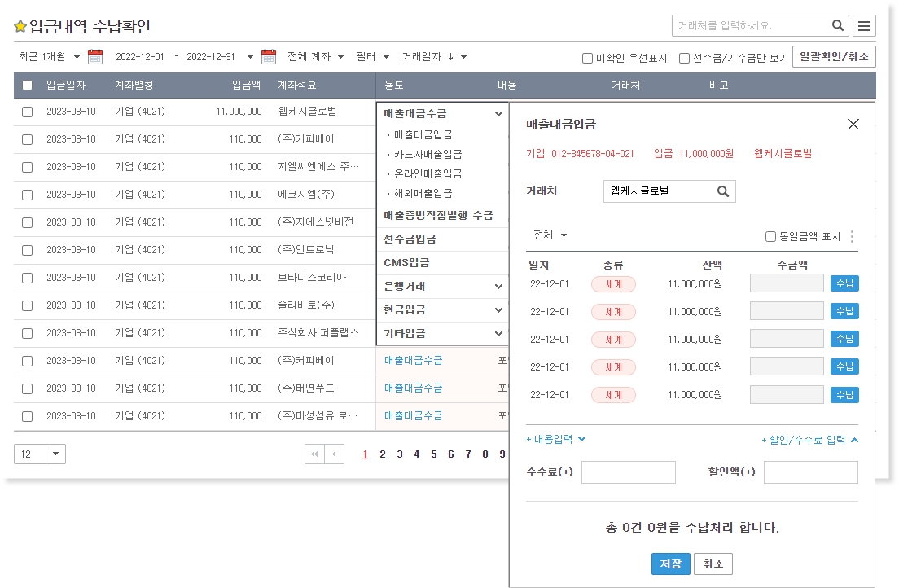Open the 최근 1개월 period dropdown

pyautogui.click(x=50, y=57)
